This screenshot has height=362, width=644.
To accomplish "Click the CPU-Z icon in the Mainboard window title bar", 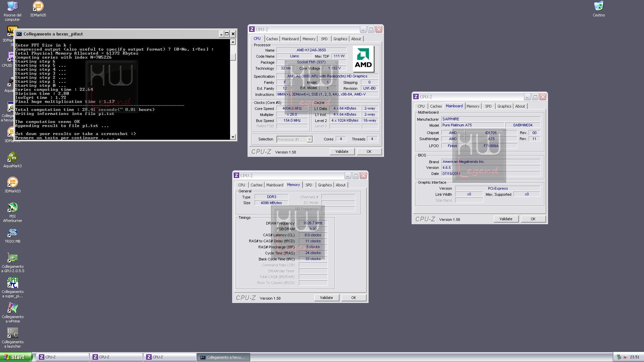I will click(x=416, y=97).
